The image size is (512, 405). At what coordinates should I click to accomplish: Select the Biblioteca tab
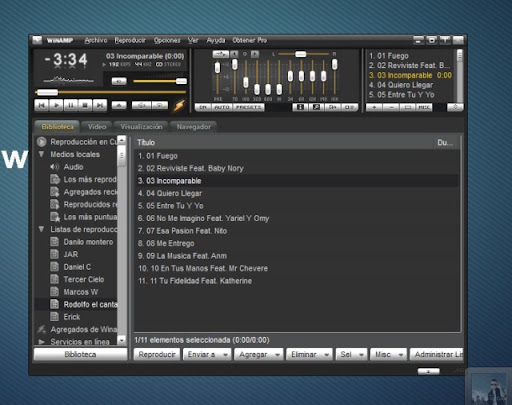(x=57, y=127)
